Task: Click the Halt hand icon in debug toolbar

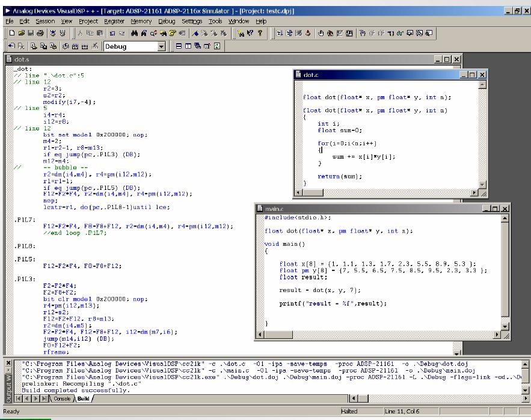Action: pyautogui.click(x=321, y=33)
